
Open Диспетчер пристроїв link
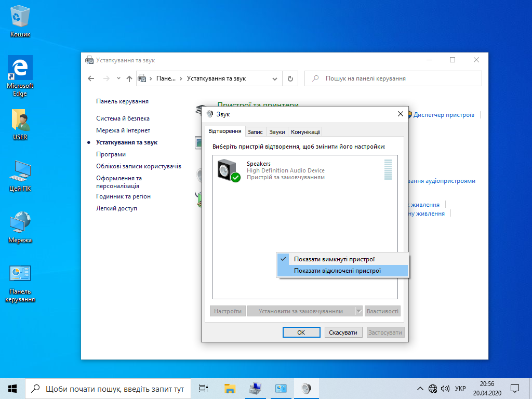(444, 115)
